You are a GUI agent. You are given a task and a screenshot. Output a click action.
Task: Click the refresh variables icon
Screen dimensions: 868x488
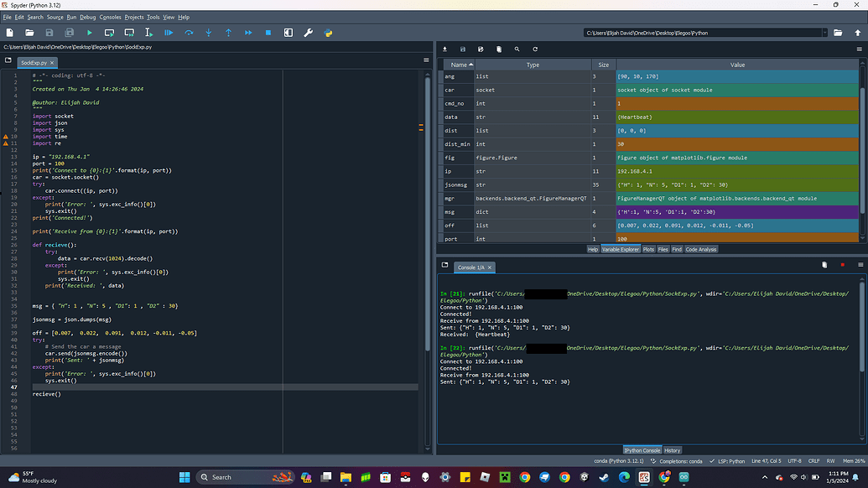click(x=535, y=49)
